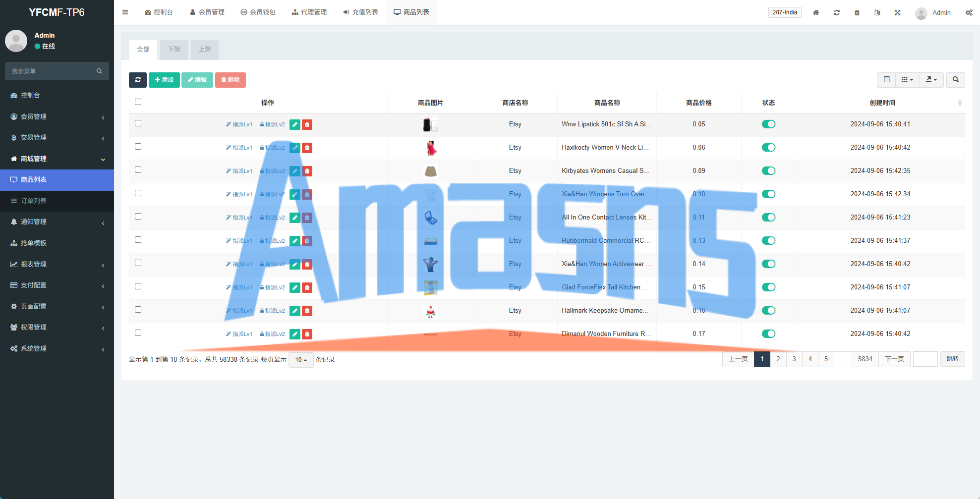
Task: Click the page jump input box
Action: point(925,359)
